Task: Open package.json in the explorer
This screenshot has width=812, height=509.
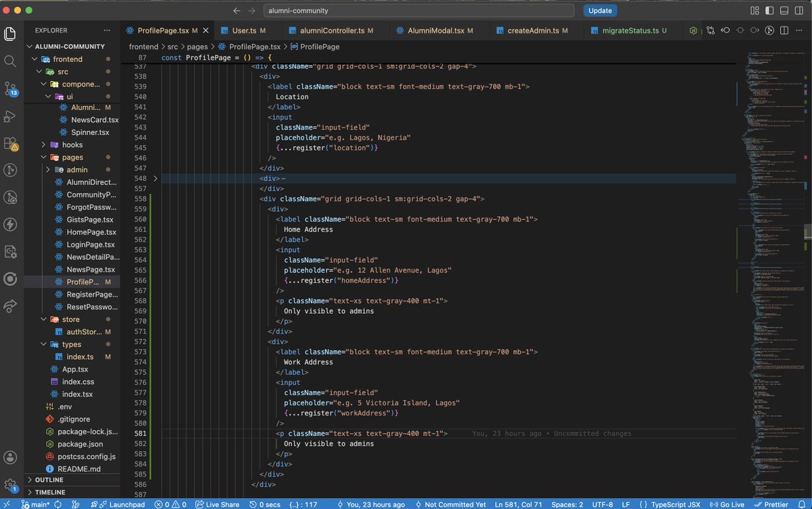Action: coord(81,444)
